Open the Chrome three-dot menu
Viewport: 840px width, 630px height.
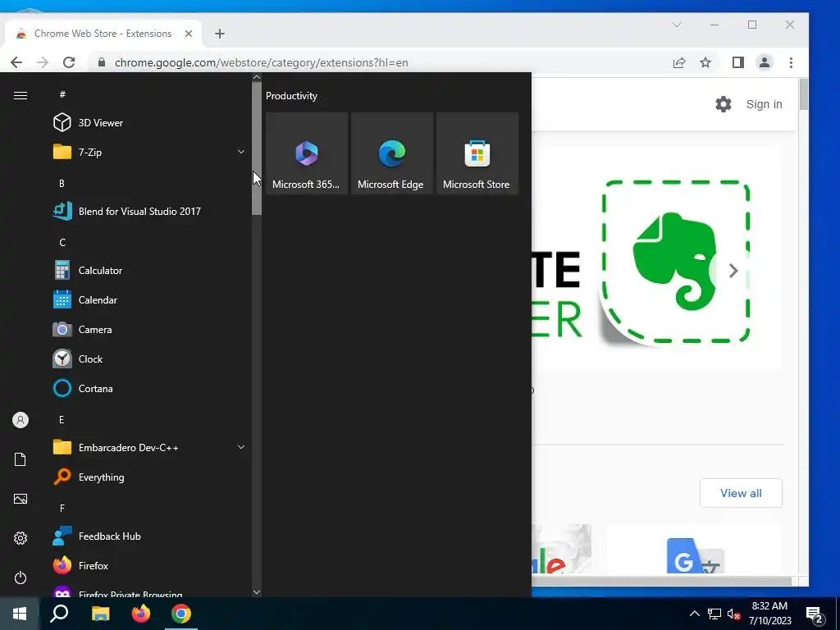coord(792,62)
